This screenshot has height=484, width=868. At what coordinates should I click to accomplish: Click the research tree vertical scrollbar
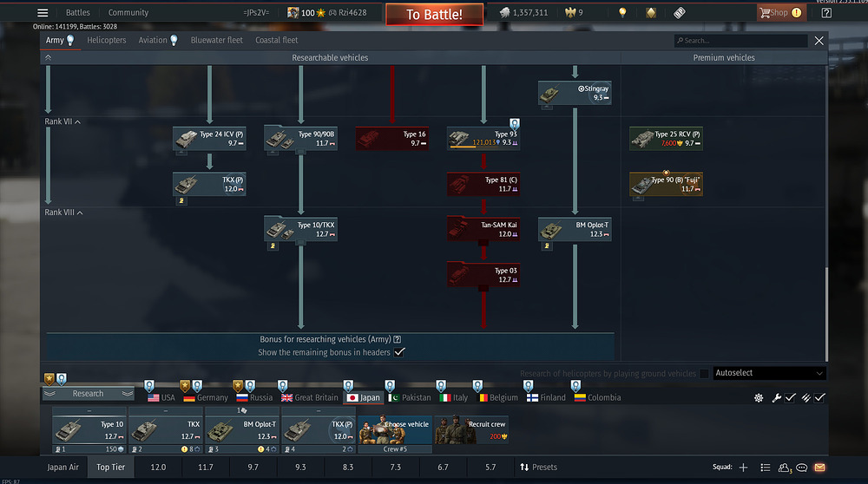click(826, 314)
